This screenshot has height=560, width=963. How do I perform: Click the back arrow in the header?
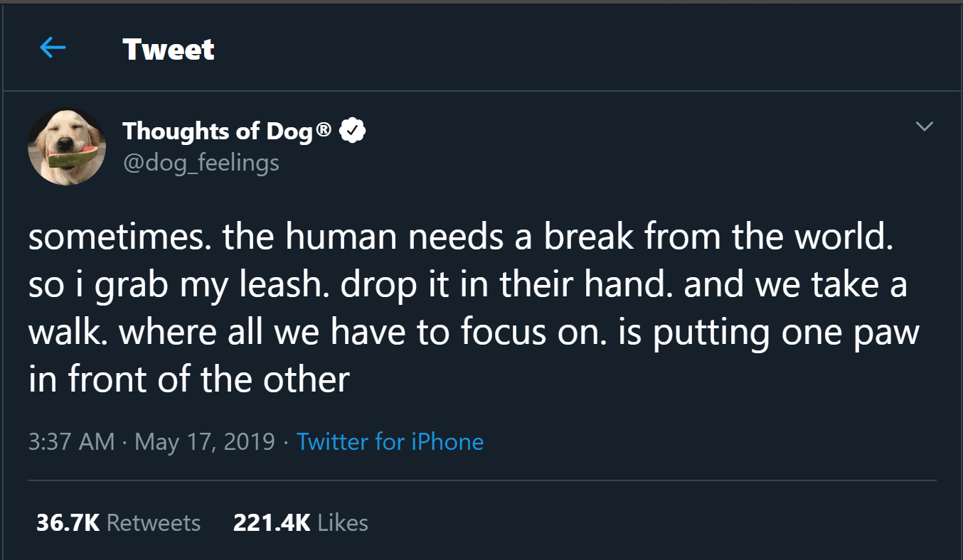[x=53, y=48]
